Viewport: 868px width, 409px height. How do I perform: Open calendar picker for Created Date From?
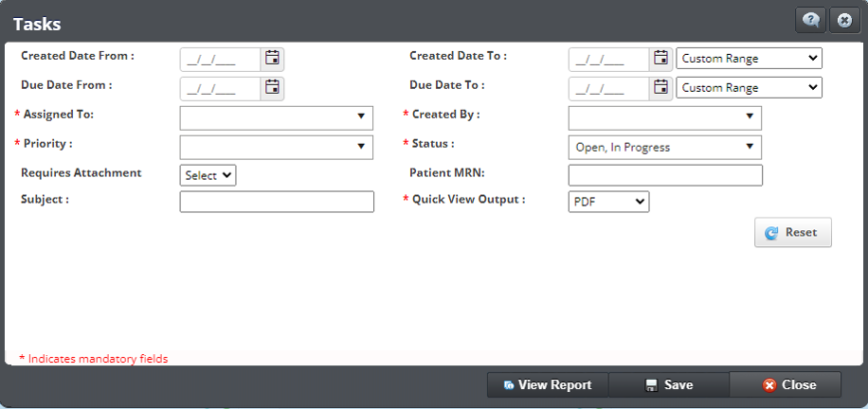(273, 59)
